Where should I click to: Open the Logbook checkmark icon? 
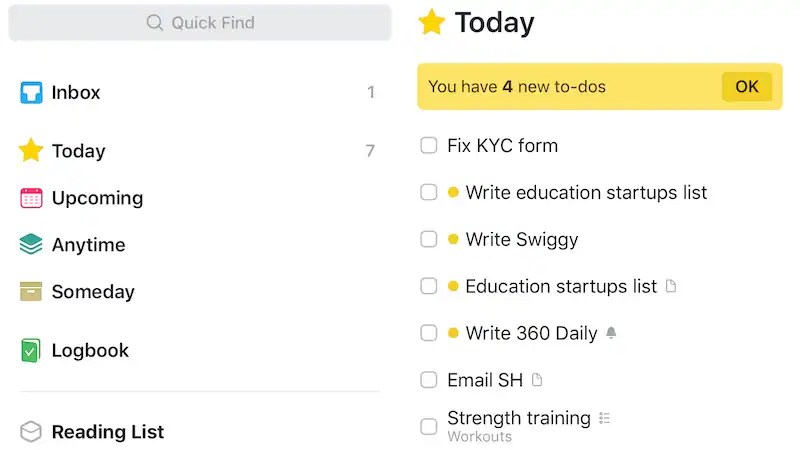pyautogui.click(x=31, y=351)
